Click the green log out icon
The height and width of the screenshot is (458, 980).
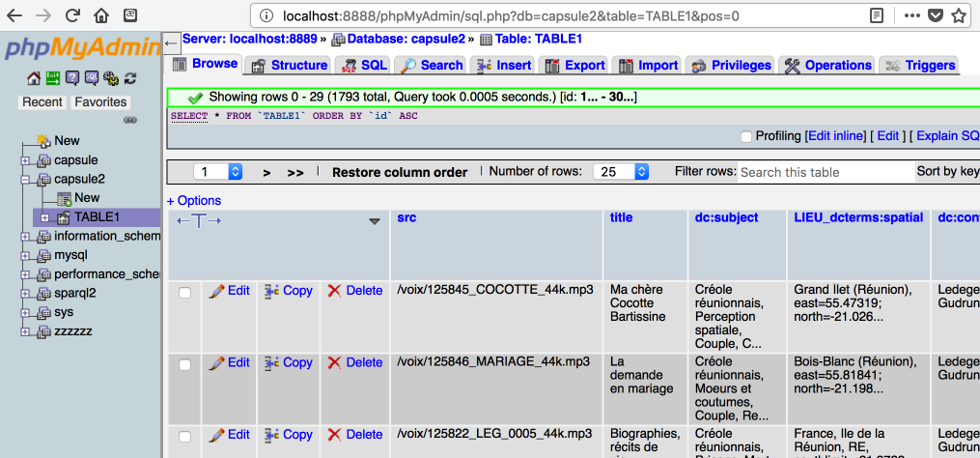tap(54, 78)
